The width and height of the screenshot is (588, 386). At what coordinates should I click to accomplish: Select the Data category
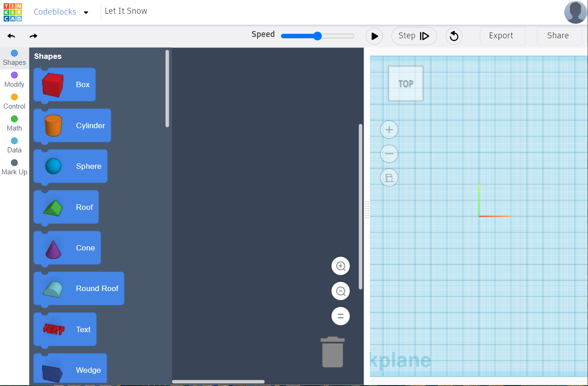[14, 146]
